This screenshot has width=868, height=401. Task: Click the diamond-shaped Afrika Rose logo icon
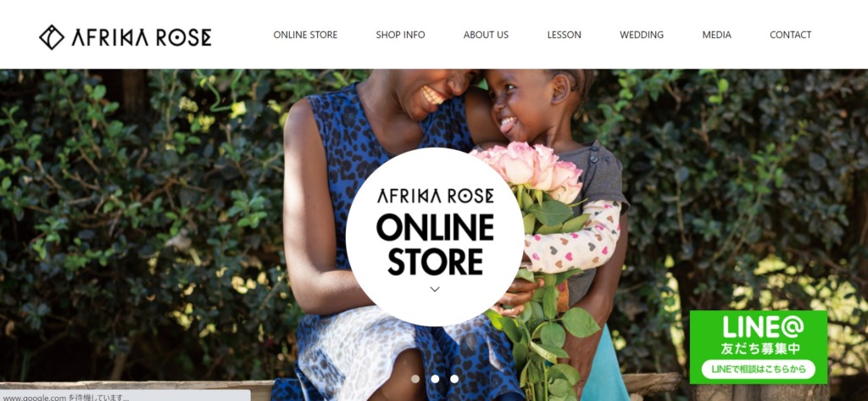coord(52,37)
